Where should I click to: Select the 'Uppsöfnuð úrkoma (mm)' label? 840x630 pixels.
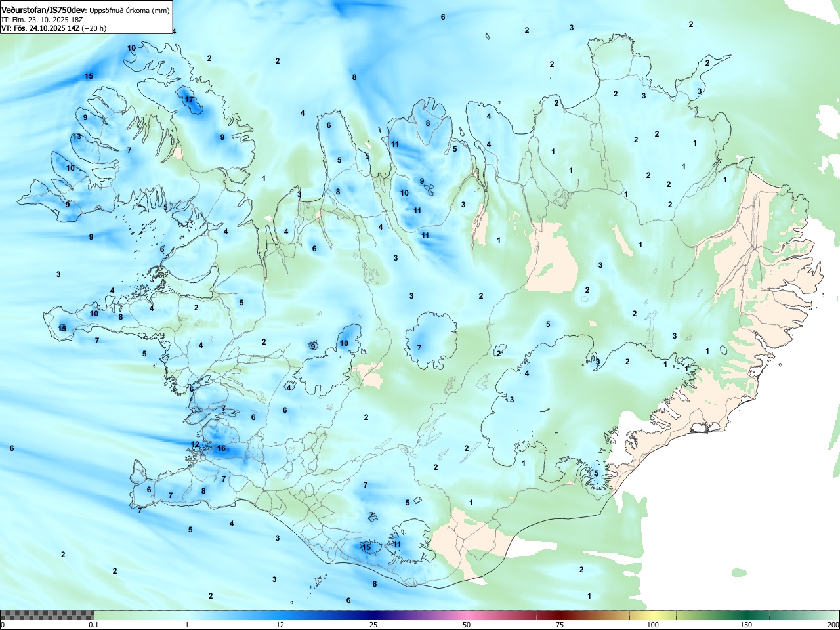point(129,10)
